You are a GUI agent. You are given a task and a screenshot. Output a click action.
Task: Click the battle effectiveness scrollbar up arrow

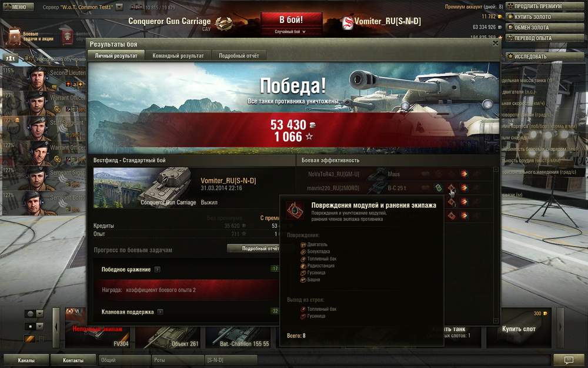tap(495, 170)
